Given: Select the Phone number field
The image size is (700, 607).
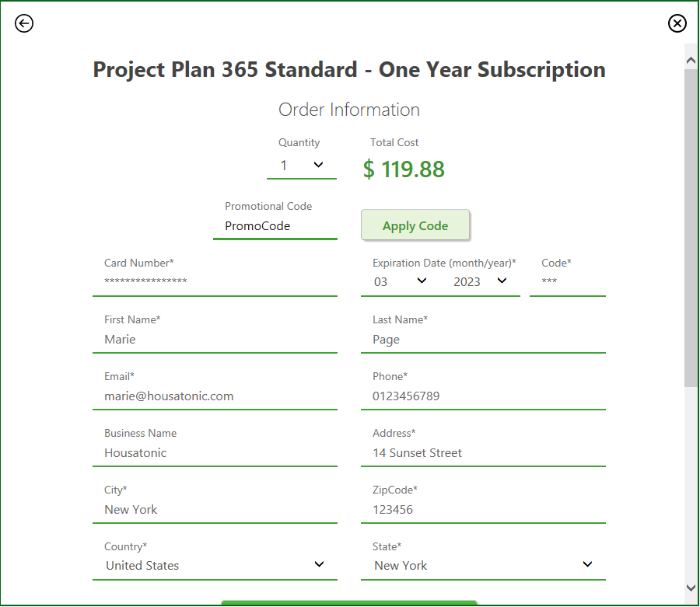Looking at the screenshot, I should point(483,396).
